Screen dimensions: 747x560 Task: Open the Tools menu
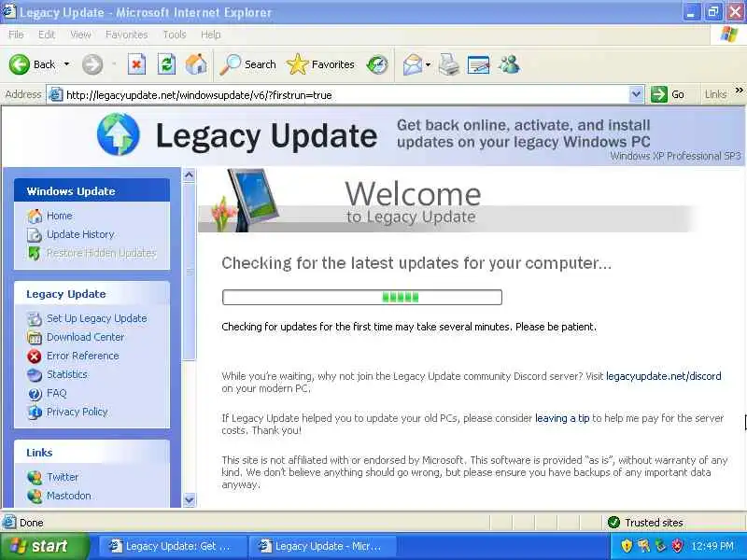[175, 35]
